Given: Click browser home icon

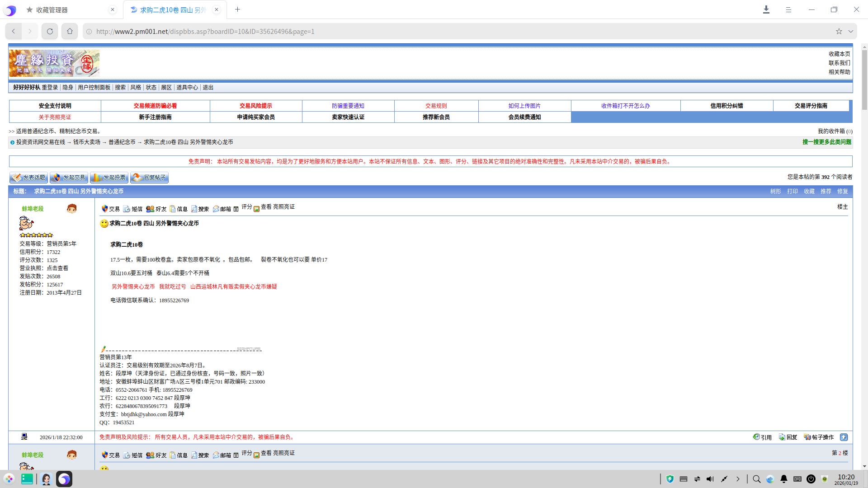Looking at the screenshot, I should coord(70,32).
